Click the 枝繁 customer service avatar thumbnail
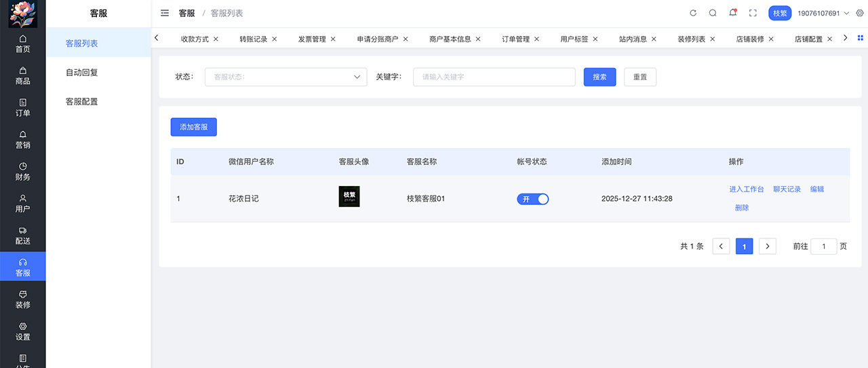 (349, 197)
